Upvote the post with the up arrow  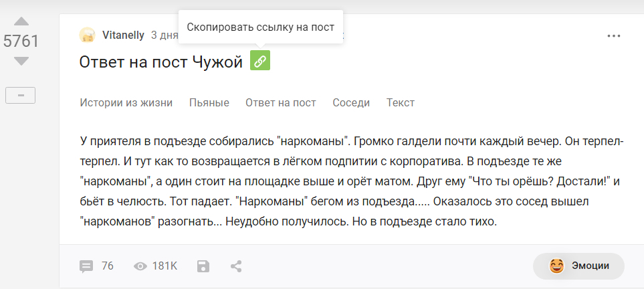click(x=21, y=21)
